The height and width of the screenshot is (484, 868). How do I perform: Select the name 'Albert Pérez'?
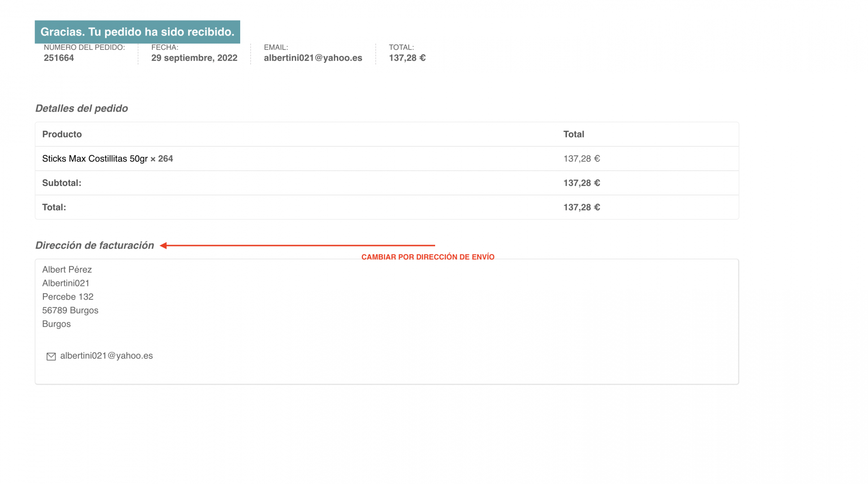tap(67, 269)
